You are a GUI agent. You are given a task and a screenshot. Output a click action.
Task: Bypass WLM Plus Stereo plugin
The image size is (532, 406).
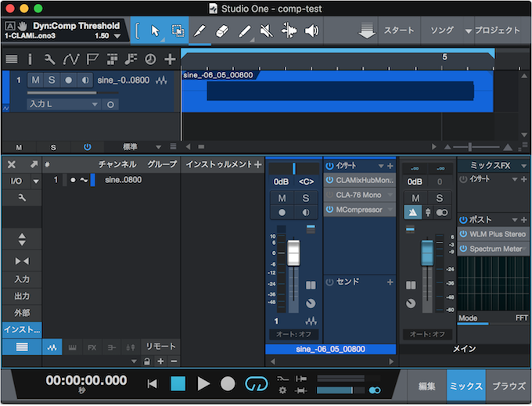click(463, 234)
